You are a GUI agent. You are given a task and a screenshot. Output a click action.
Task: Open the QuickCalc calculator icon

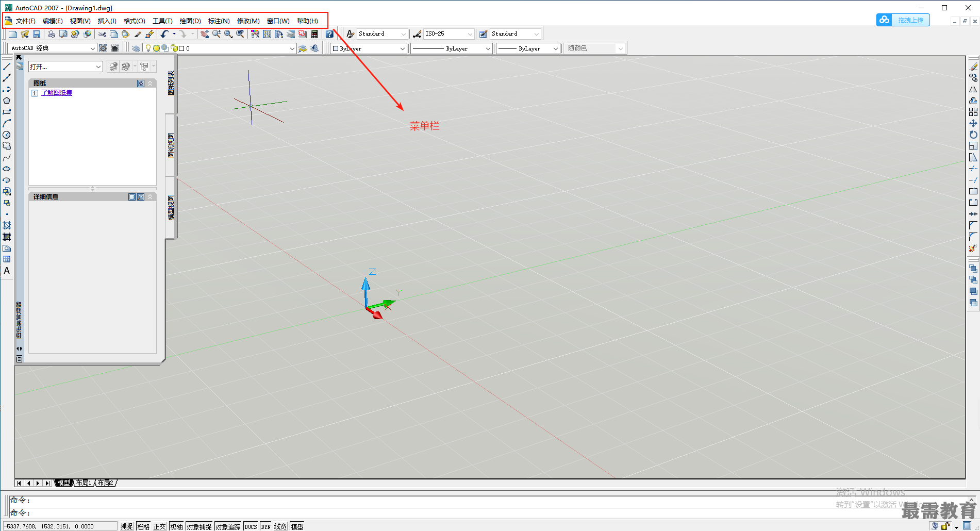tap(314, 34)
